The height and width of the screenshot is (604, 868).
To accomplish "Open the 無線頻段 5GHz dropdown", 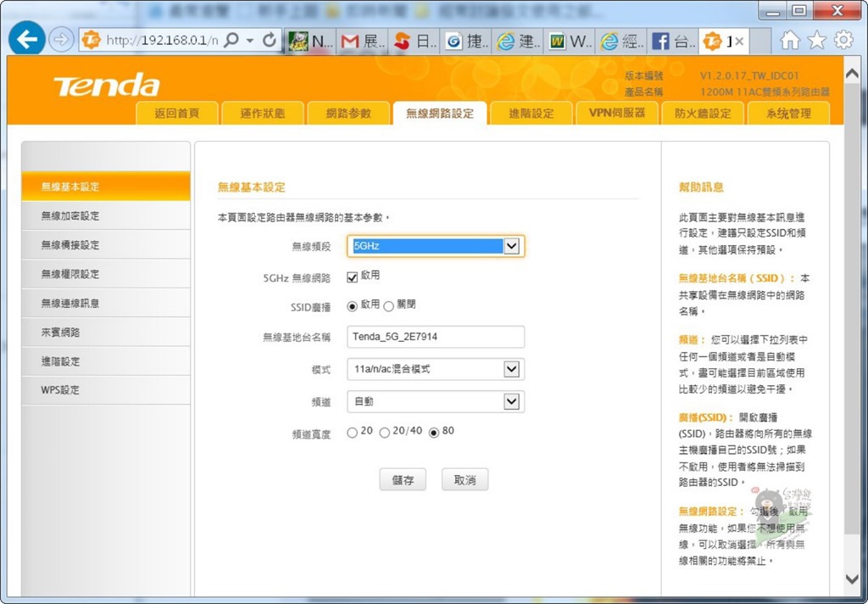I will (436, 246).
